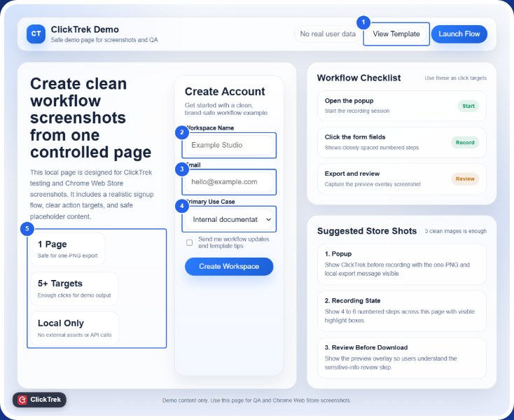Select the Click the form fields item

point(401,143)
